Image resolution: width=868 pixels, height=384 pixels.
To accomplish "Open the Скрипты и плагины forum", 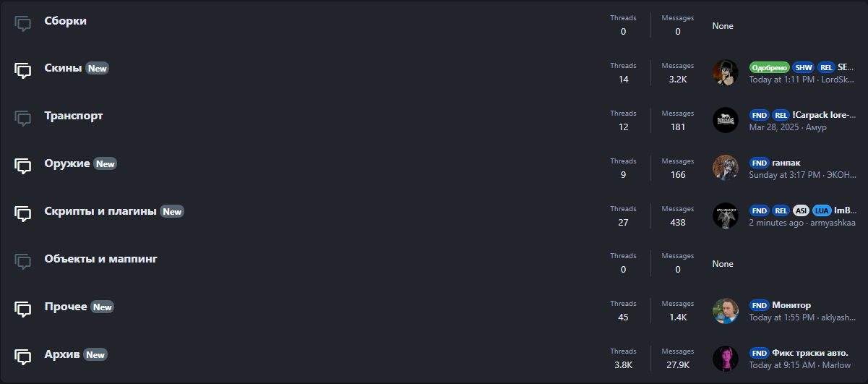I will coord(100,211).
